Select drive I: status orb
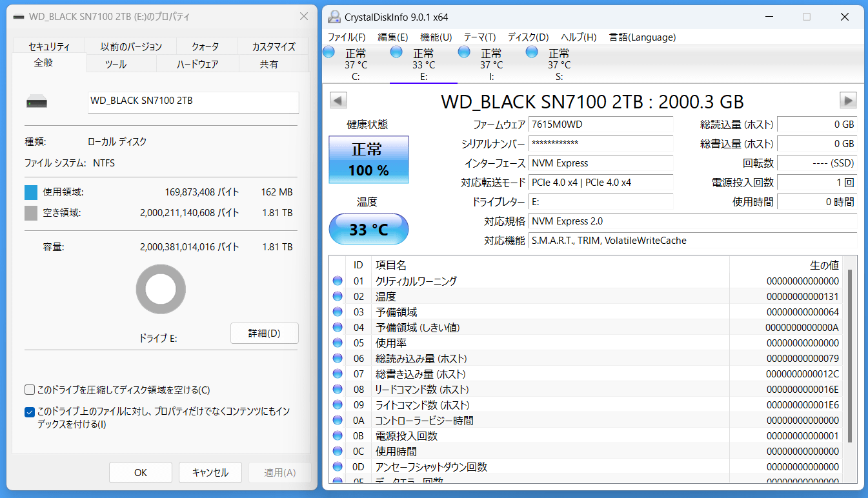Screen dimensions: 868x498 464,52
